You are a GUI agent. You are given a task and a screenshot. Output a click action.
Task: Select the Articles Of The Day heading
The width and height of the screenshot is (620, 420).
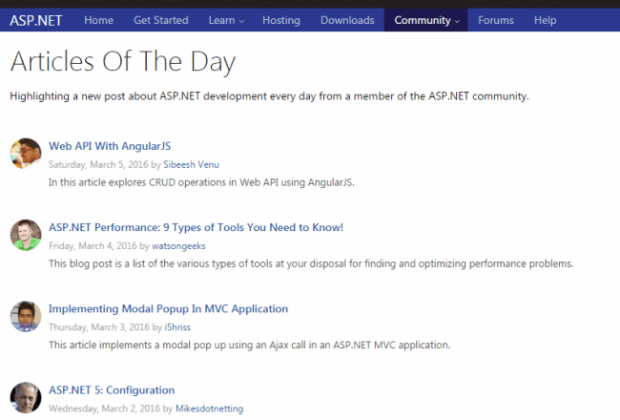[123, 62]
